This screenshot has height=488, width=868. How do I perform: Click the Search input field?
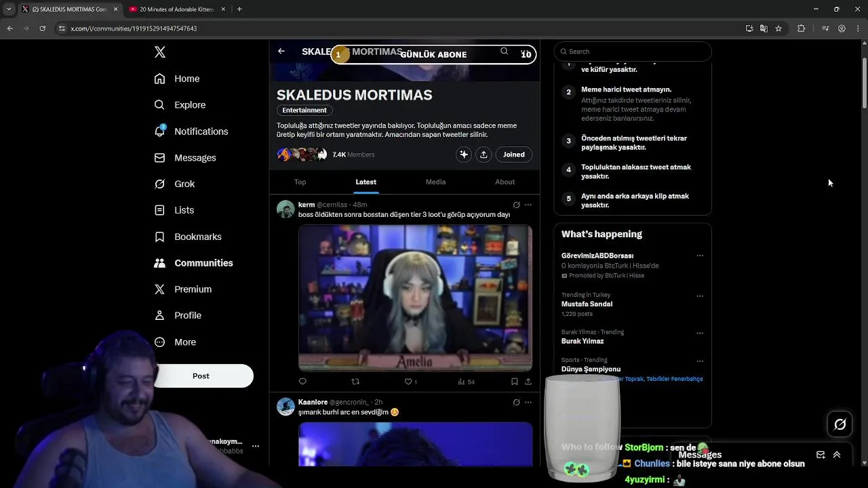[x=633, y=52]
